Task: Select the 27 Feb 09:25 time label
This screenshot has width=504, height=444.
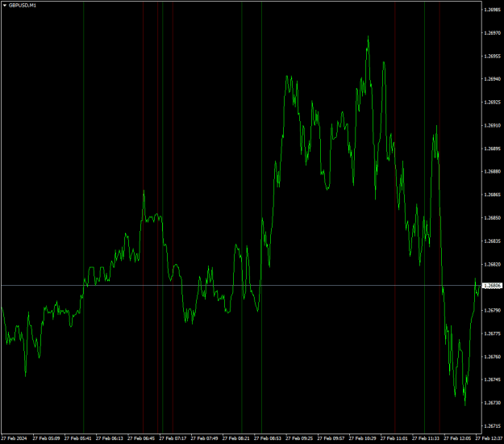Action: (299, 438)
